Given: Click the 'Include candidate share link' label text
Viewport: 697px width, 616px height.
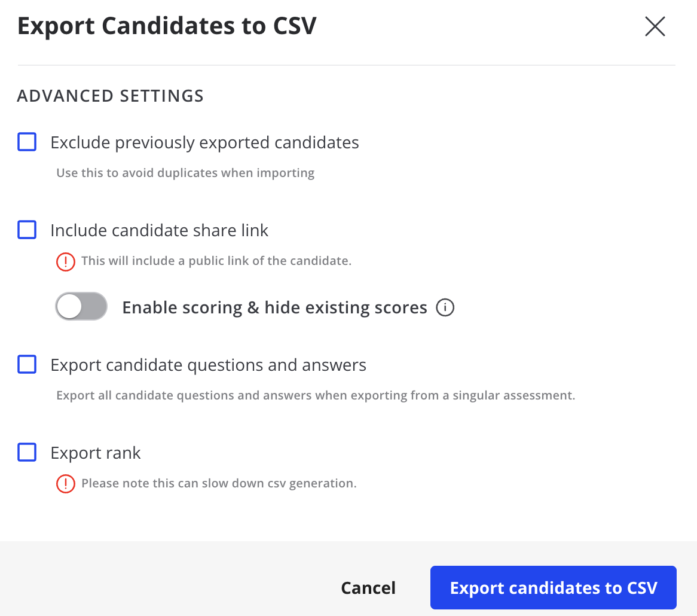Looking at the screenshot, I should pos(159,231).
